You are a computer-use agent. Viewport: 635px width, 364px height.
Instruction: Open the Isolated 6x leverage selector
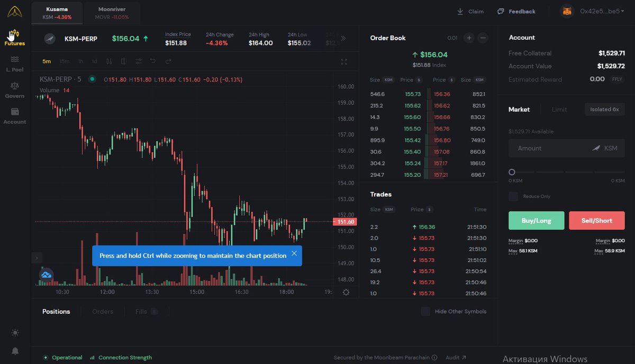(x=604, y=110)
